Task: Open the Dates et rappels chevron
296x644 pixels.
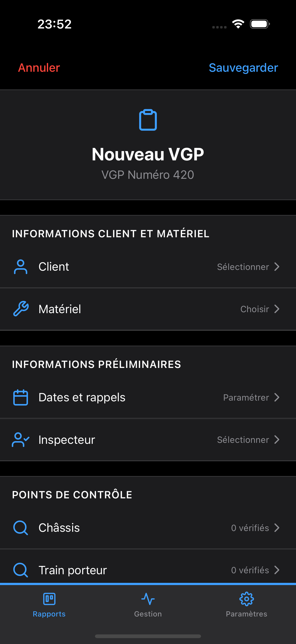Action: 277,397
